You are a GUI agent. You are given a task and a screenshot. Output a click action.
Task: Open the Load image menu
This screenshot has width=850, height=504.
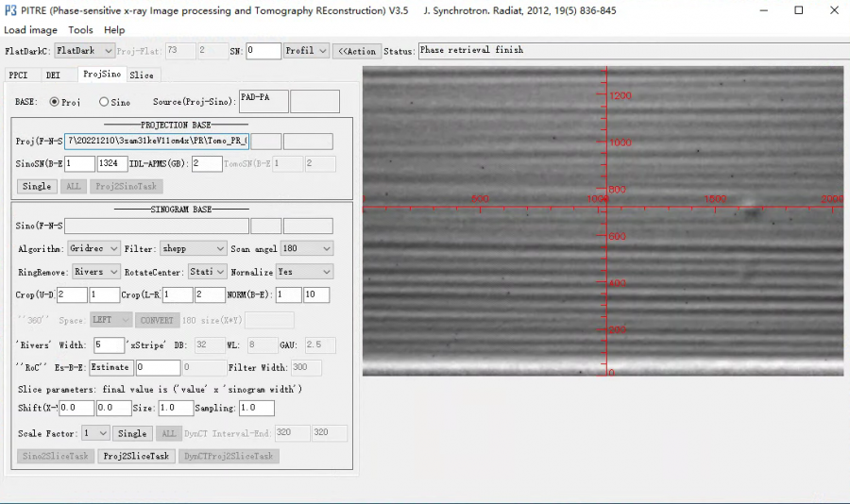click(30, 30)
